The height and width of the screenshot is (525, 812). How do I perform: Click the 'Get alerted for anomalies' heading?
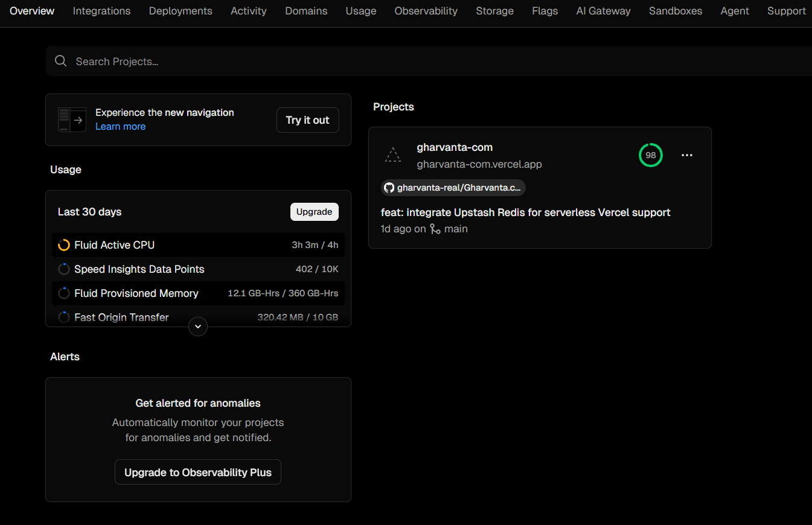click(198, 403)
